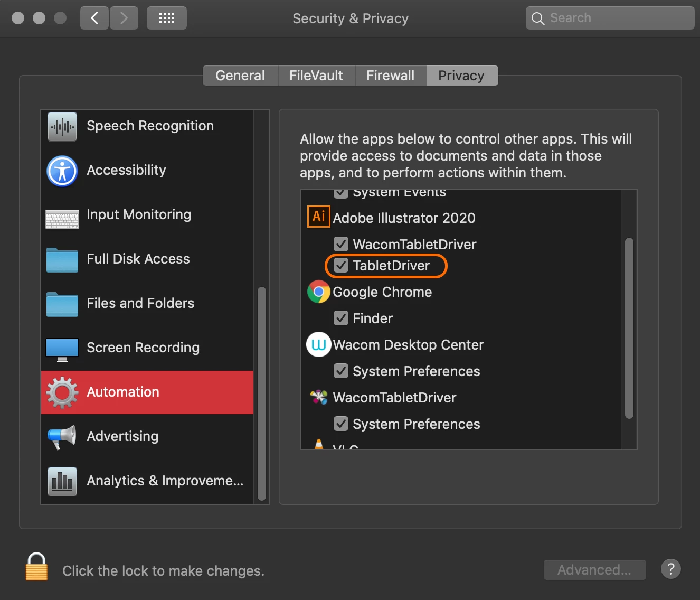Select Screen Recording label
Screen dimensions: 700x600
coord(143,348)
